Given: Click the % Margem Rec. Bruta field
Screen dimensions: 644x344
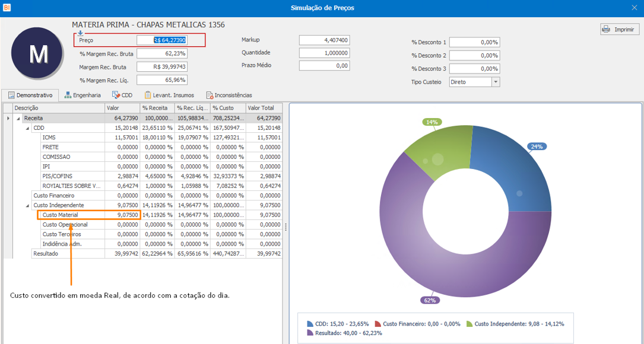Looking at the screenshot, I should click(162, 53).
